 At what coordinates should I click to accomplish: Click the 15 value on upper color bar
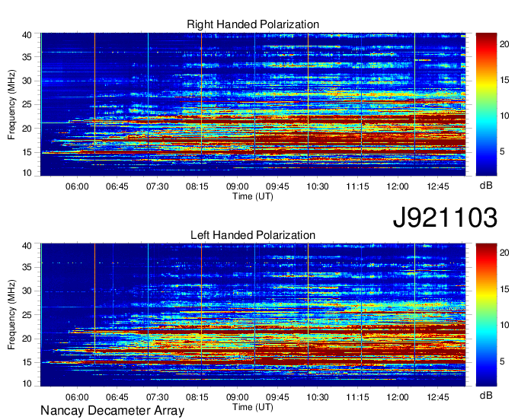click(504, 80)
